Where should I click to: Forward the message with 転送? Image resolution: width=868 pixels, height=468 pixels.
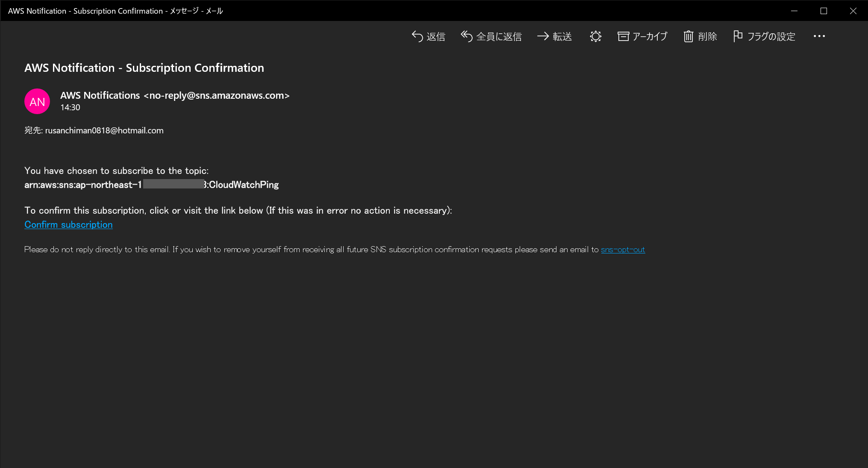(x=554, y=36)
